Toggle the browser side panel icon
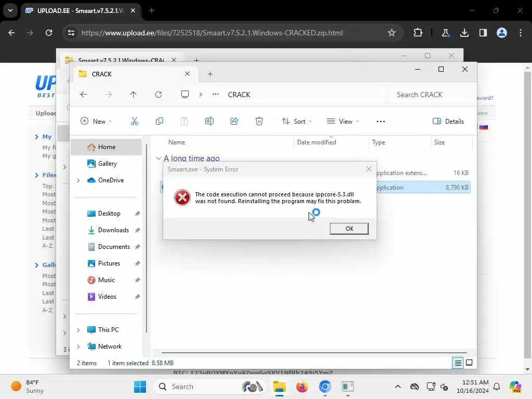The image size is (532, 399). (x=483, y=33)
